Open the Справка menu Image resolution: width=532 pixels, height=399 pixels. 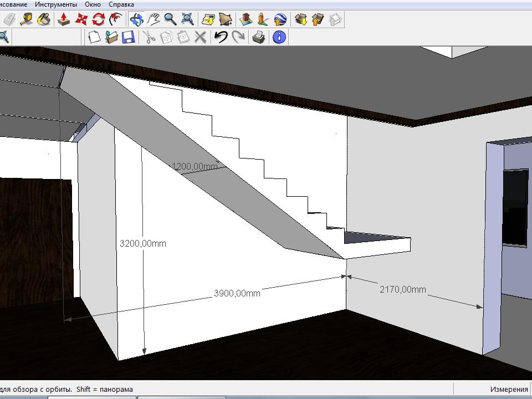pyautogui.click(x=121, y=4)
